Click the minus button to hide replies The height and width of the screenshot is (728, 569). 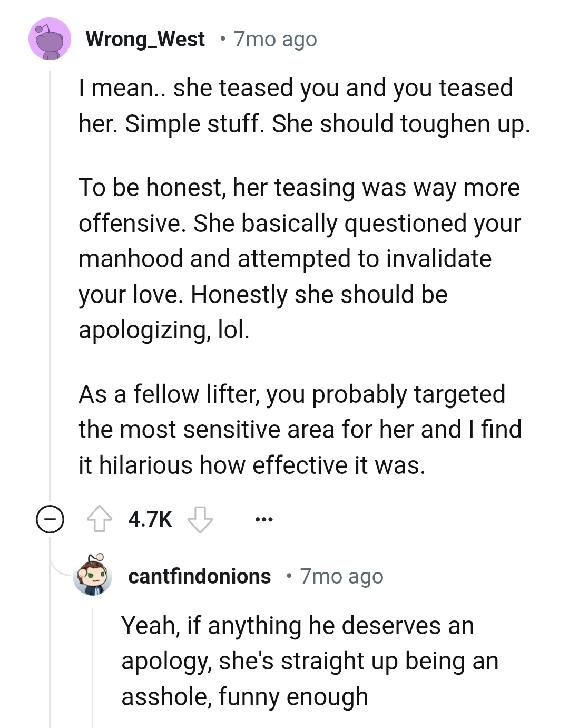[50, 519]
